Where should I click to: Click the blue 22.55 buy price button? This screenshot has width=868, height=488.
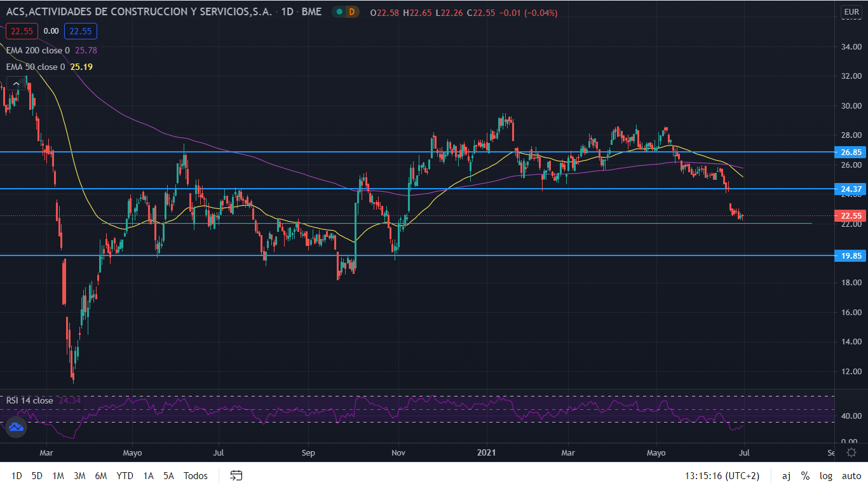(81, 30)
